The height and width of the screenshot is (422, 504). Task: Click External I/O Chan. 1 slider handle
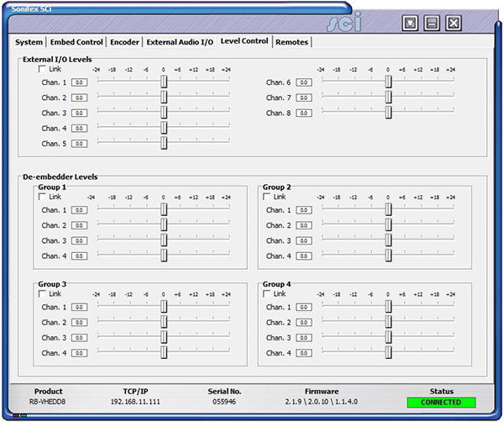point(164,82)
